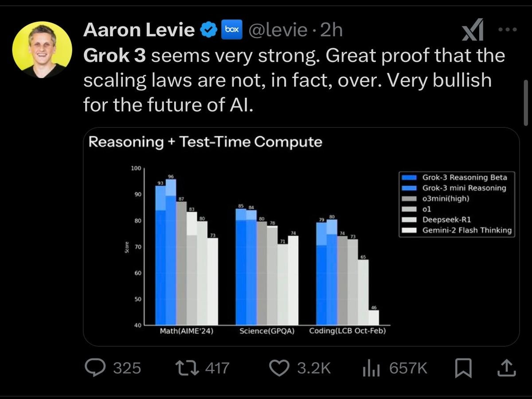Tap the 325 replies count

pyautogui.click(x=127, y=368)
